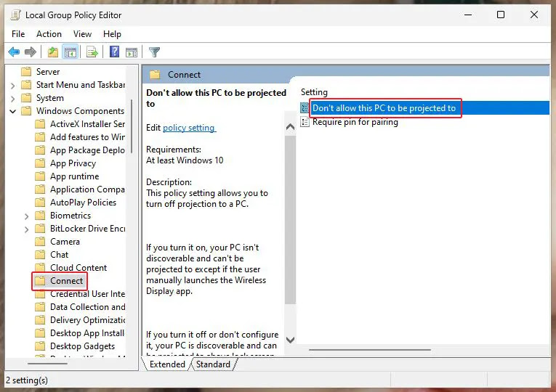Click the Group Policy Editor title icon

(15, 15)
